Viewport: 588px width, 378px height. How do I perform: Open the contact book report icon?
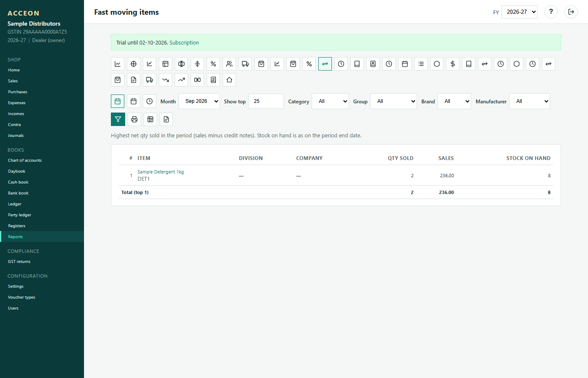click(373, 64)
